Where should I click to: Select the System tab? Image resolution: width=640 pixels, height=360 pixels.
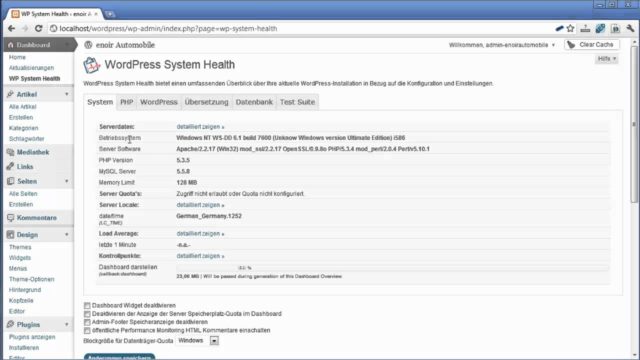pyautogui.click(x=100, y=102)
